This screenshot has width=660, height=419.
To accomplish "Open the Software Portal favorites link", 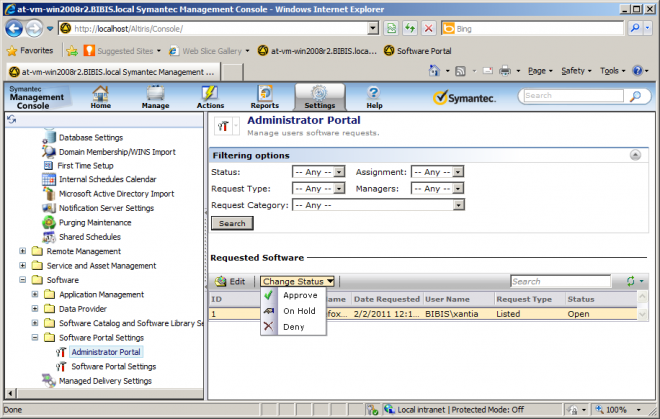I will click(418, 51).
